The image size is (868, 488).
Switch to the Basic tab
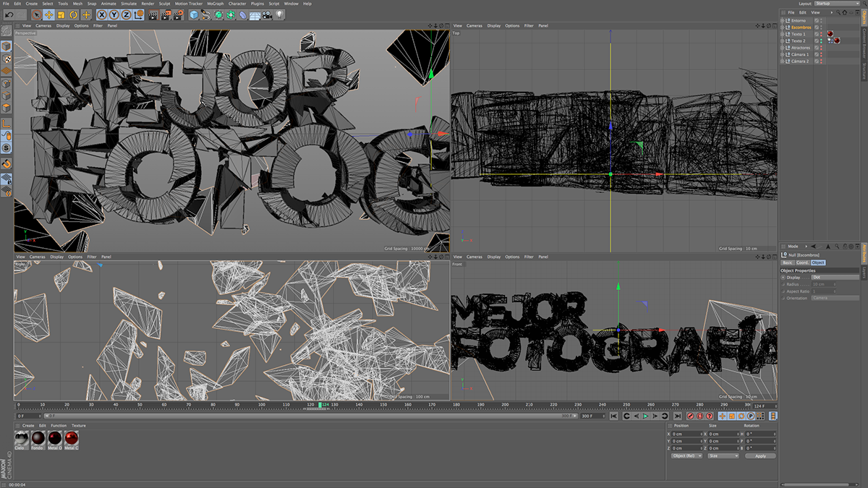tap(787, 262)
